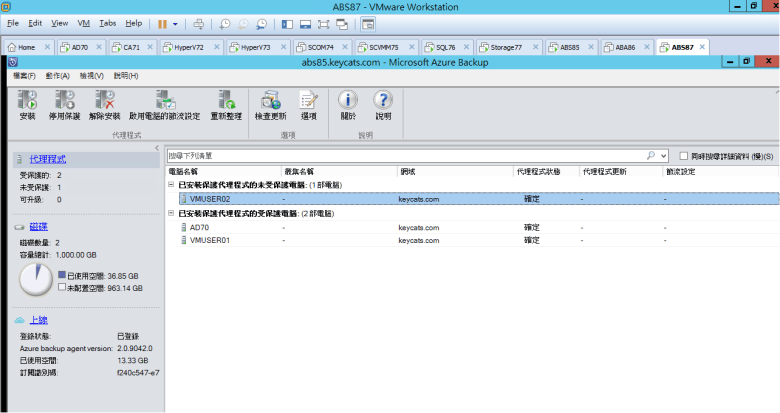The image size is (780, 413).
Task: Open the search filter dropdown arrow
Action: tap(663, 157)
